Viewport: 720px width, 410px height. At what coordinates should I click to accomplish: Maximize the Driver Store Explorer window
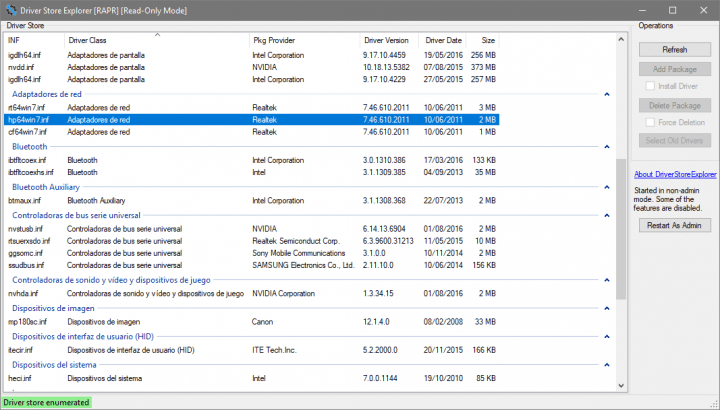[x=672, y=10]
